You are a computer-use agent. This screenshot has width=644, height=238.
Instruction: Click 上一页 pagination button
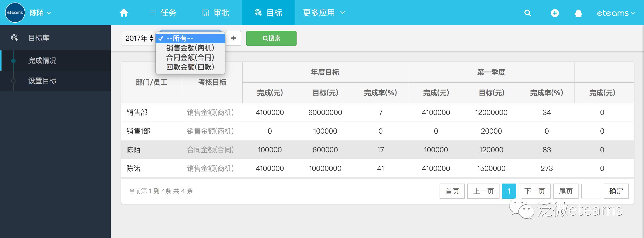[x=483, y=191]
